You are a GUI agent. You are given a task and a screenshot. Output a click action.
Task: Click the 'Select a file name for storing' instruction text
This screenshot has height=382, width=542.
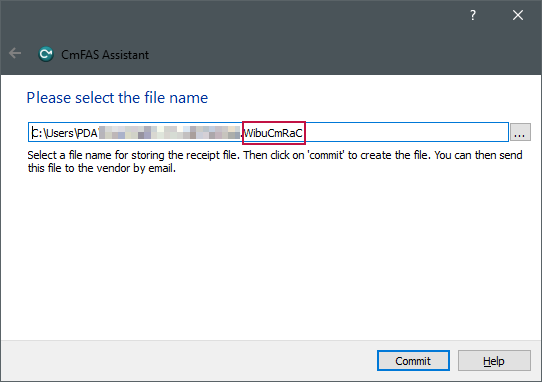click(275, 161)
